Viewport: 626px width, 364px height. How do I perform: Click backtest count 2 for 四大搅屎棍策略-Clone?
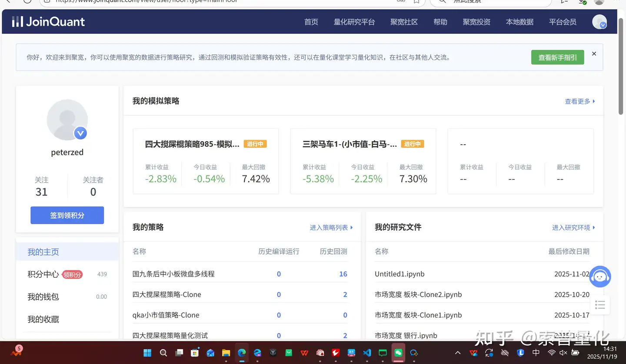coord(345,295)
